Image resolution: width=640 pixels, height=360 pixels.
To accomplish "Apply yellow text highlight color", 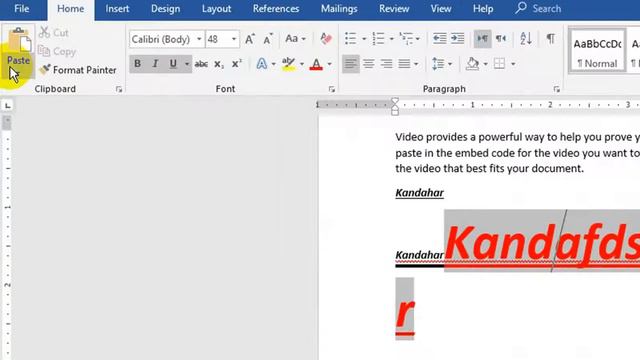I will click(289, 64).
